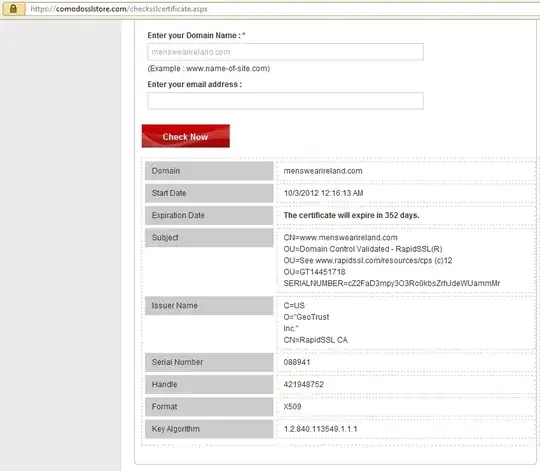
Task: Click 'CN=www.menswearireland.com' subject line
Action: (340, 238)
